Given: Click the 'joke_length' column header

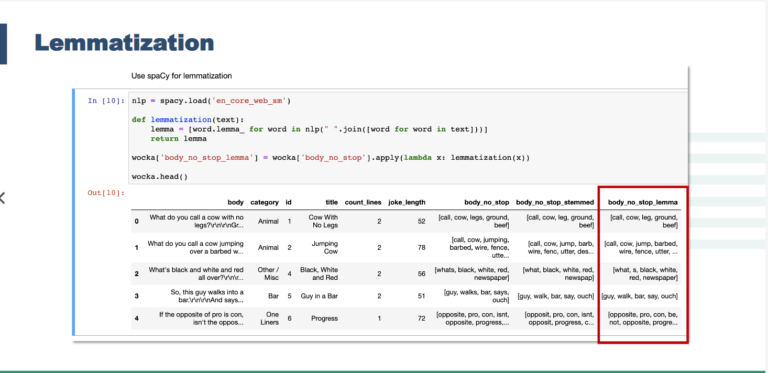Looking at the screenshot, I should 407,202.
